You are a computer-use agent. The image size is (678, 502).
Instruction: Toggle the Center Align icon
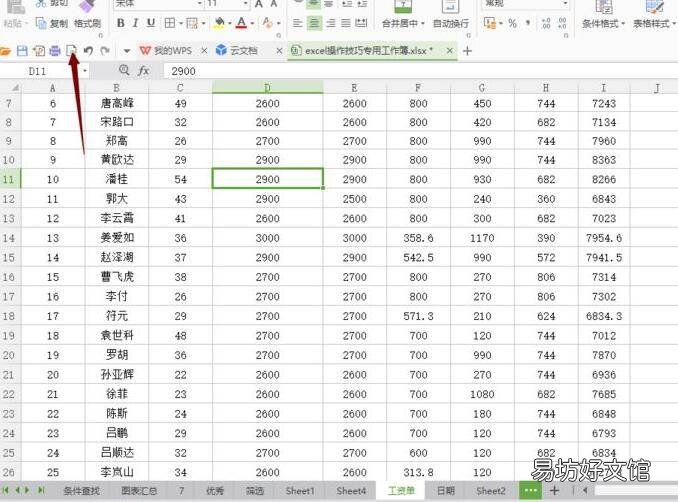coord(314,23)
